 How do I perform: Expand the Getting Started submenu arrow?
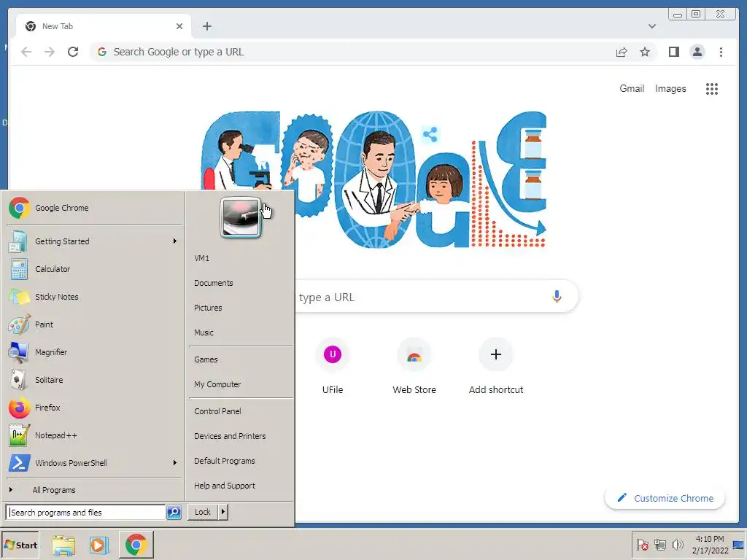pos(175,241)
